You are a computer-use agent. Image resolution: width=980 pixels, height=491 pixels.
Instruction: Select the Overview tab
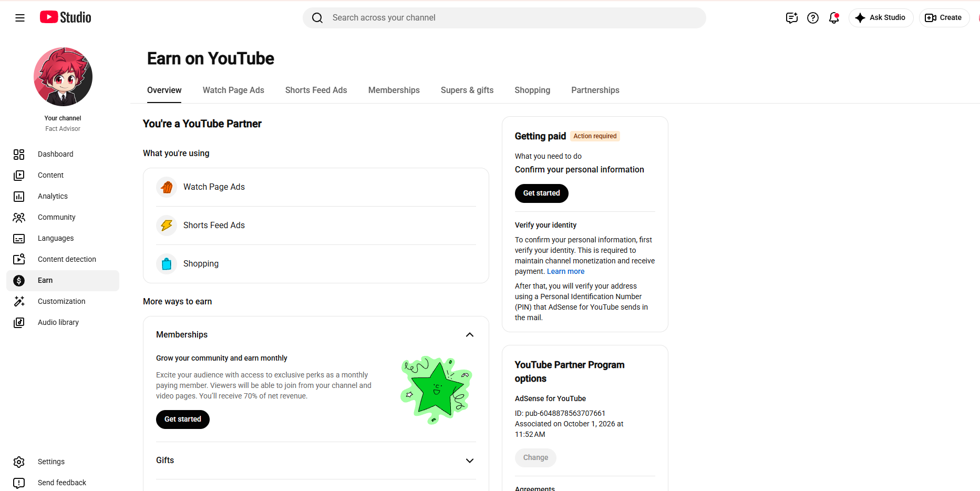pyautogui.click(x=164, y=90)
